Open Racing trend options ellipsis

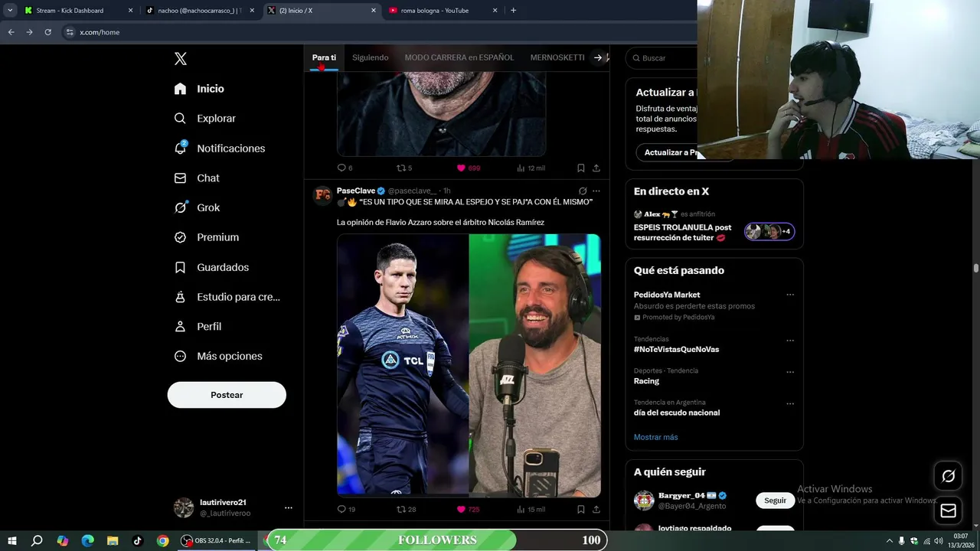click(x=790, y=372)
